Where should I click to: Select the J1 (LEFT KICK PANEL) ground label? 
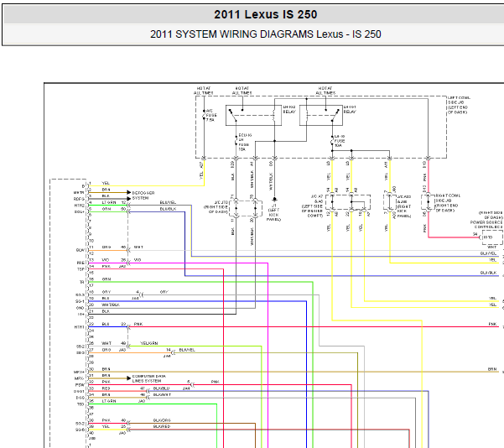tap(273, 212)
